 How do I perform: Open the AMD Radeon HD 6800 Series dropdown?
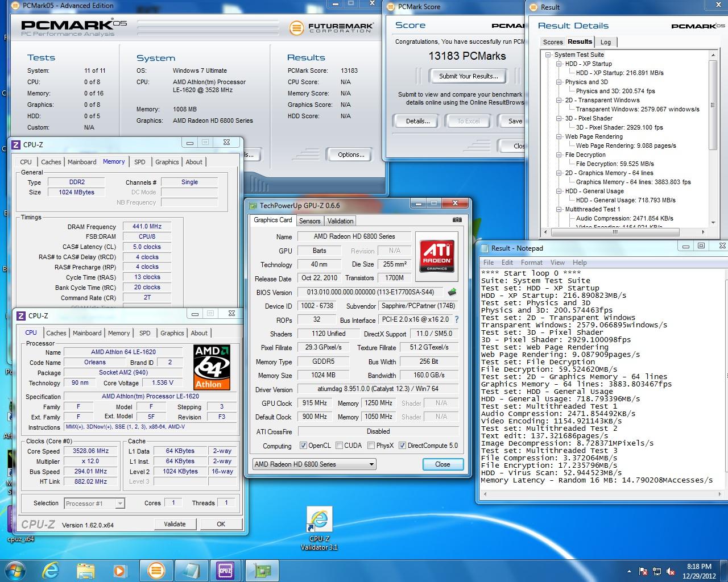point(314,464)
